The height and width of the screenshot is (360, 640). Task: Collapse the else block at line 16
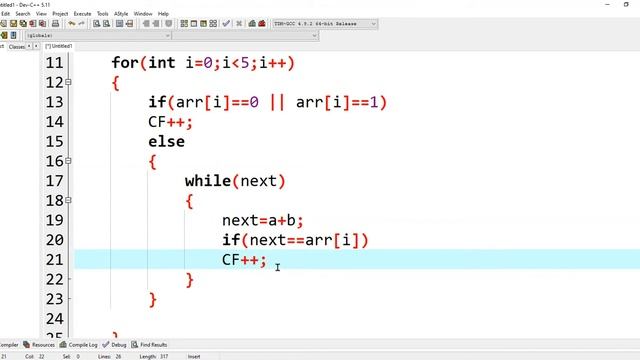click(69, 161)
